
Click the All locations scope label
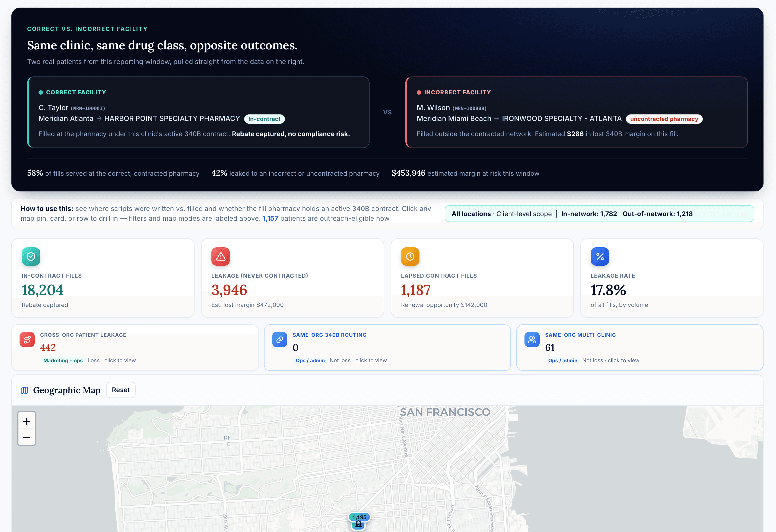pos(471,214)
